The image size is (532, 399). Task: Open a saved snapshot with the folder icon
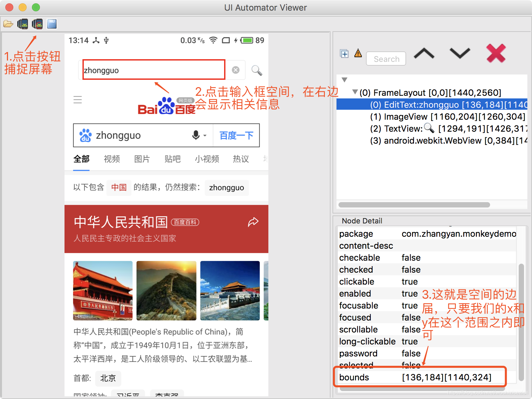point(8,24)
